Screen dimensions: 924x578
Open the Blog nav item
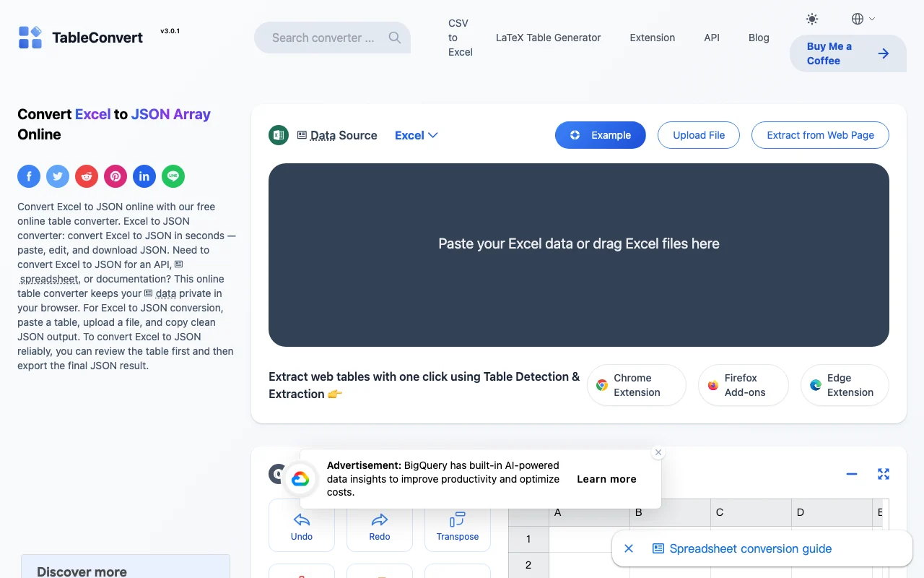coord(759,38)
